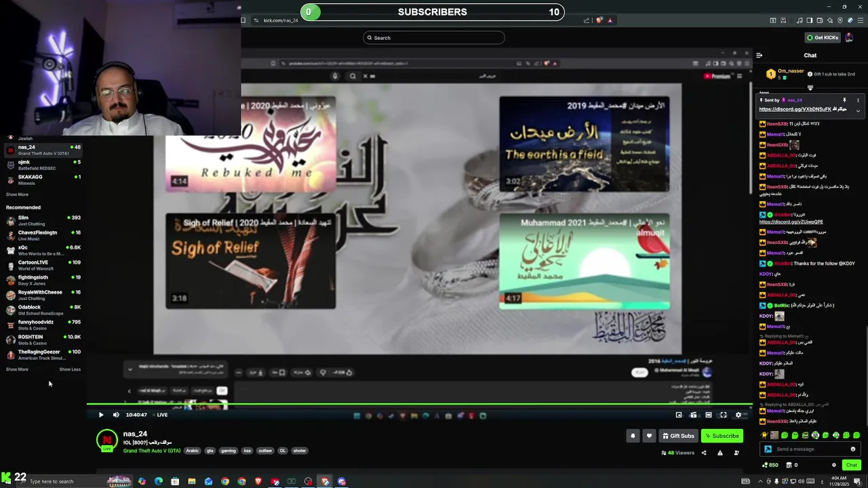This screenshot has height=488, width=868.
Task: Open Microsoft Edge from the taskbar
Action: point(159,481)
